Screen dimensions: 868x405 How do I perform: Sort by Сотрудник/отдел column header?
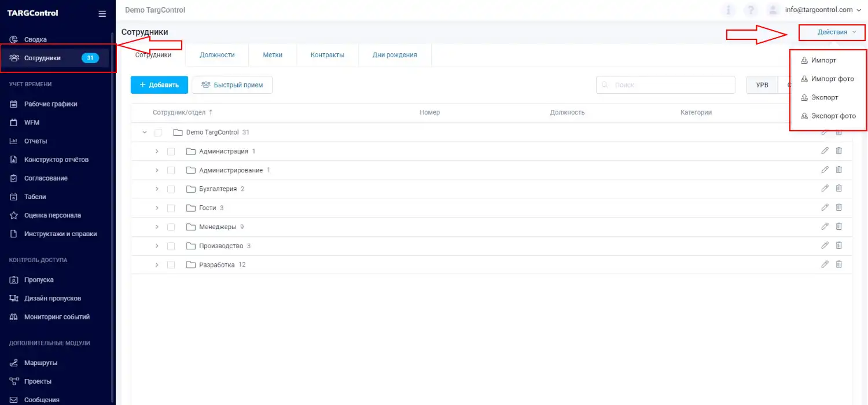click(183, 112)
